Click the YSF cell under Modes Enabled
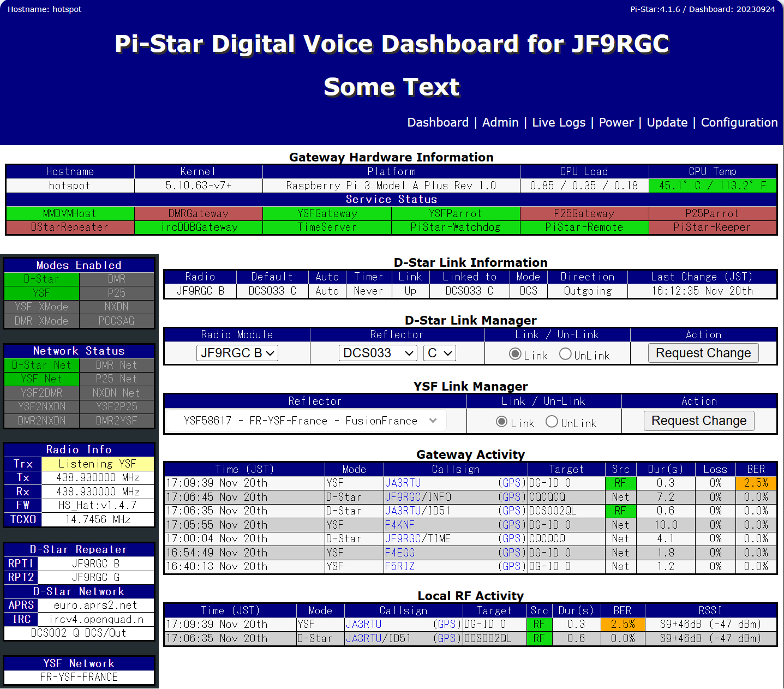This screenshot has height=689, width=784. (41, 293)
